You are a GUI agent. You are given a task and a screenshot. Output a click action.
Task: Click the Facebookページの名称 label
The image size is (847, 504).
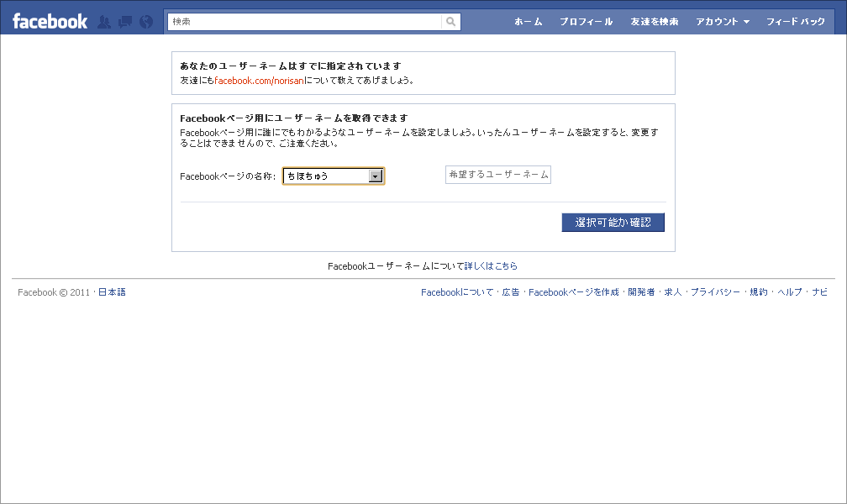pos(228,176)
